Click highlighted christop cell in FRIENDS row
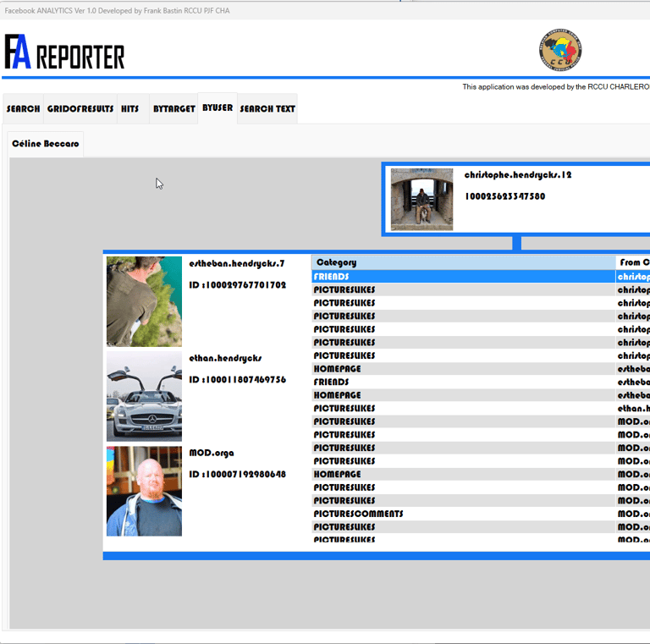This screenshot has width=650, height=644. (x=633, y=277)
